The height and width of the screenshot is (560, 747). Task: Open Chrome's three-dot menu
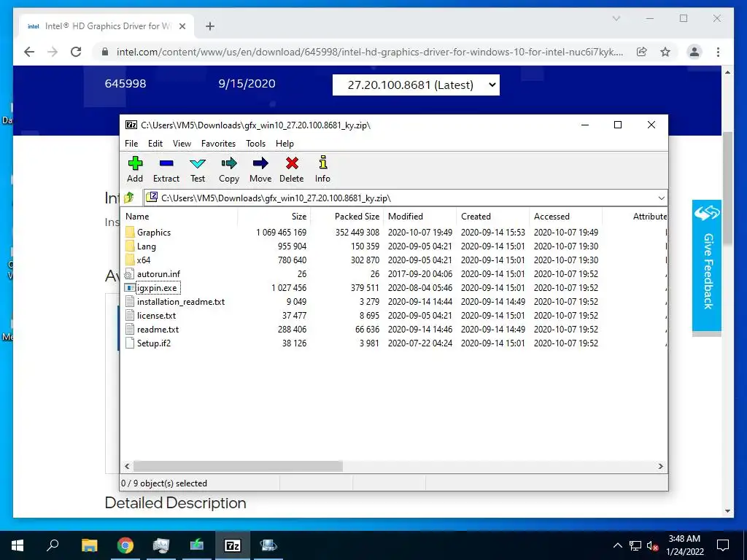coord(718,52)
